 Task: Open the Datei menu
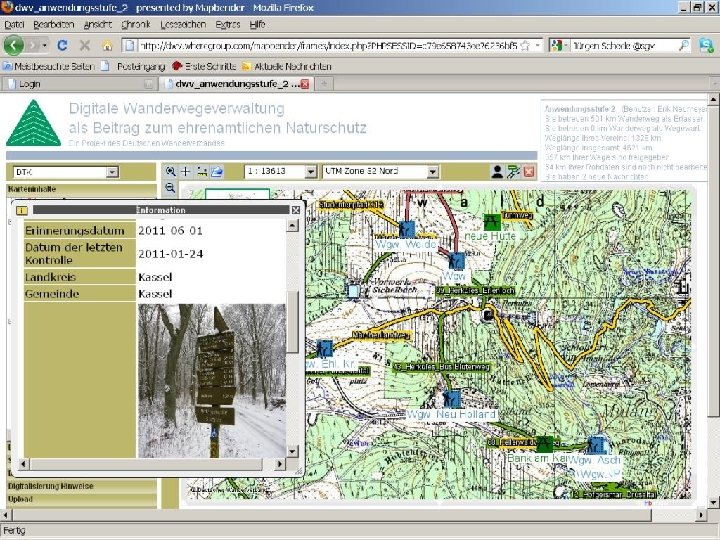pyautogui.click(x=14, y=24)
